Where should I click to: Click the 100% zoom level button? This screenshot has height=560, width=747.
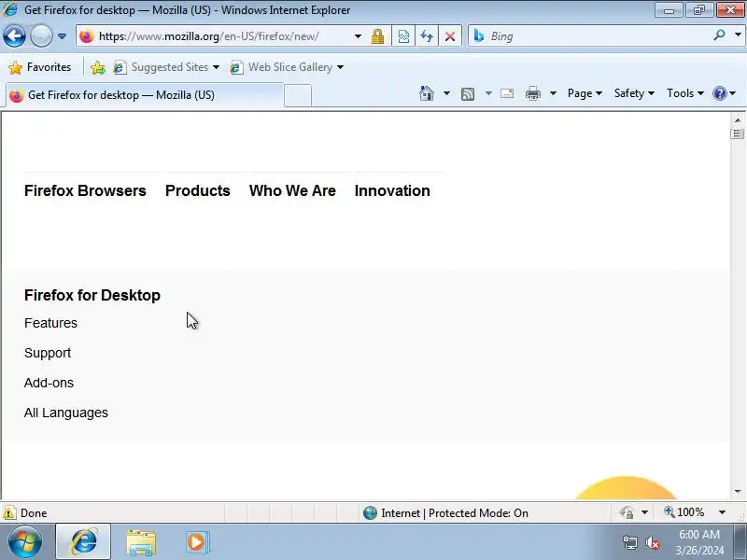coord(684,512)
